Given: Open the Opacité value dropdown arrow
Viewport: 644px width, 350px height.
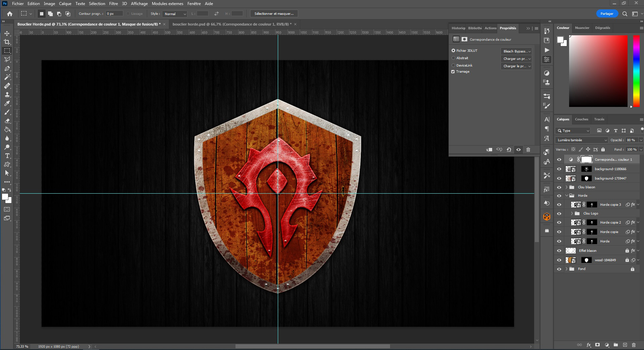Looking at the screenshot, I should pos(641,140).
